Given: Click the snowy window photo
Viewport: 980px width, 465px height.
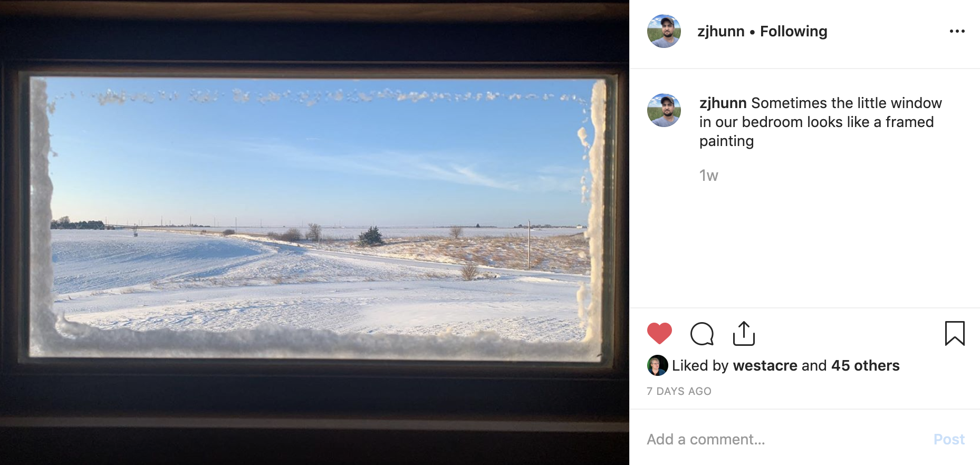Looking at the screenshot, I should click(x=314, y=232).
